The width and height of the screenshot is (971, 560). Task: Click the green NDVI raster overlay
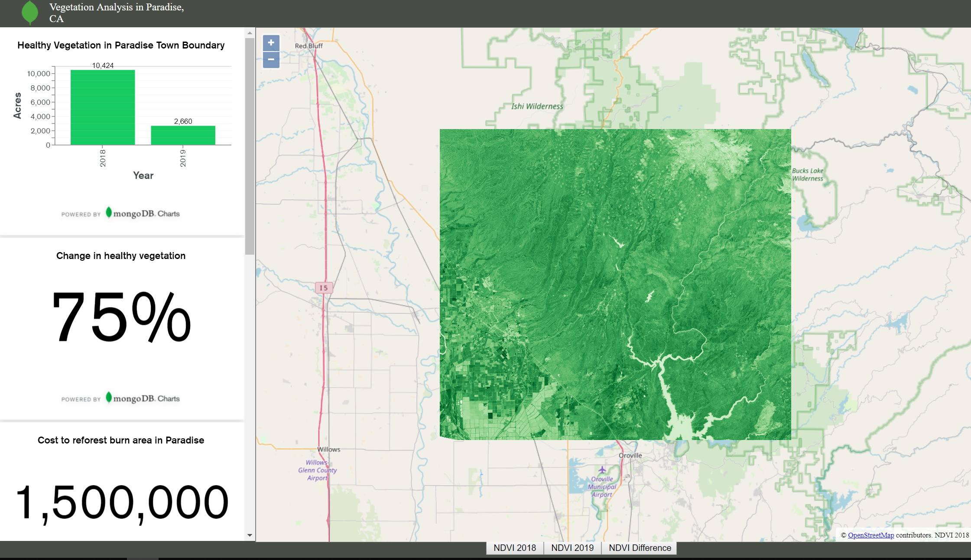[x=615, y=284]
